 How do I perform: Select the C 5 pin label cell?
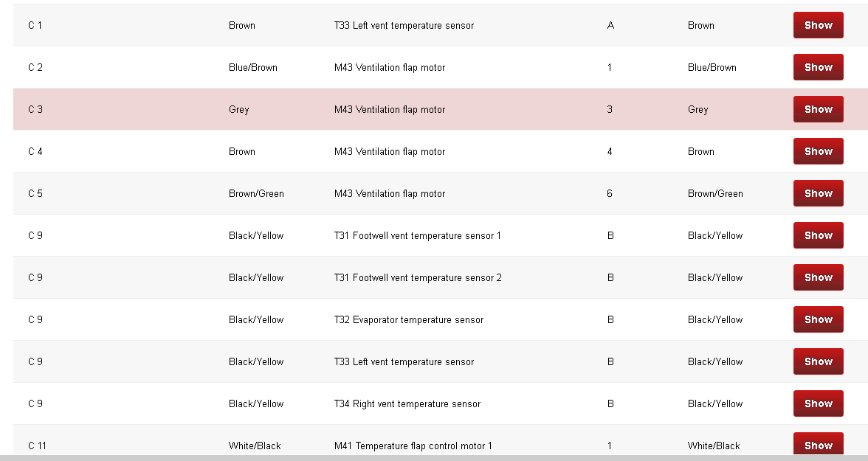(35, 194)
